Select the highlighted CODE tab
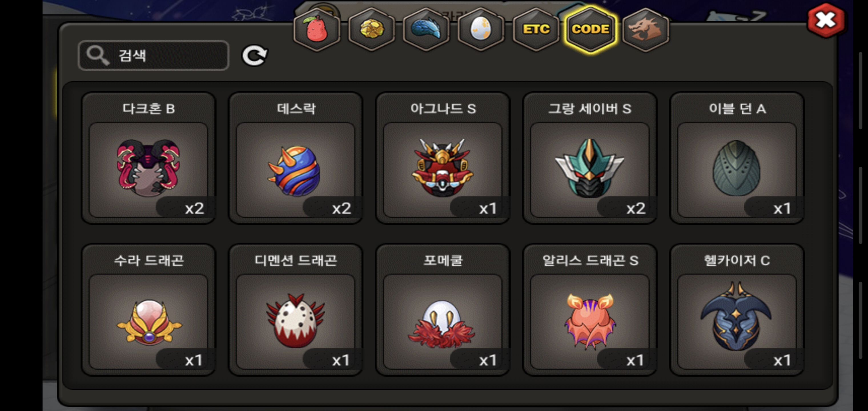This screenshot has height=411, width=868. click(x=591, y=30)
